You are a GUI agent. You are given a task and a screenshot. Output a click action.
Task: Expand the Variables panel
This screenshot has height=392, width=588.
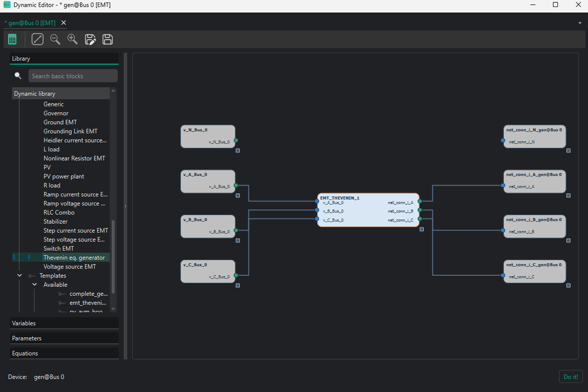pyautogui.click(x=64, y=323)
